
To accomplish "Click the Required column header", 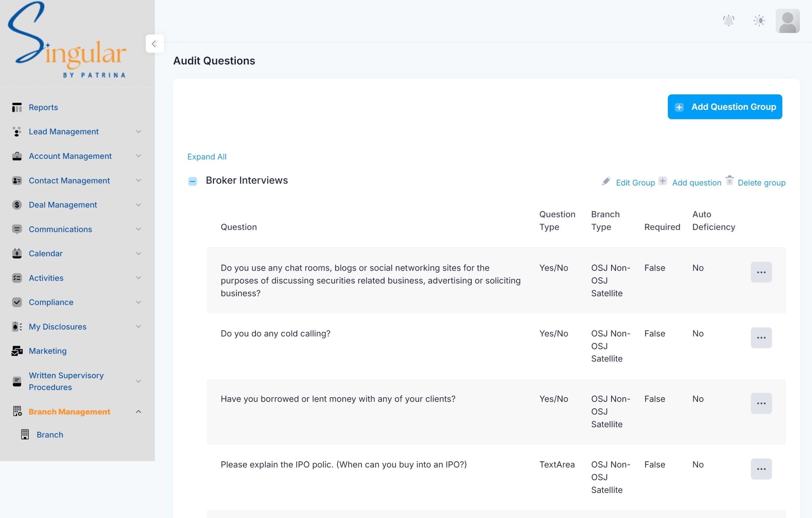I will point(662,227).
